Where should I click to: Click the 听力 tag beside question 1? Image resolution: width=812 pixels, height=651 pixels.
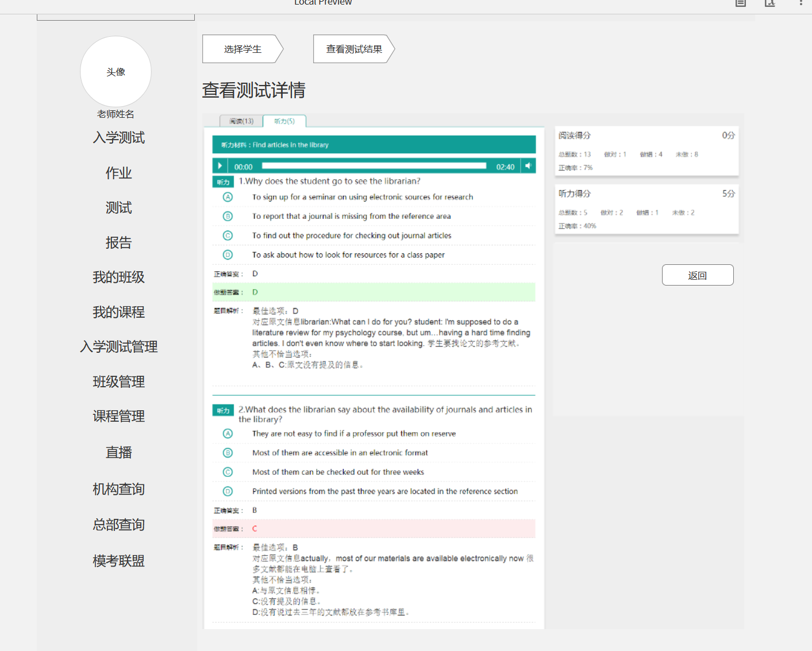pos(223,182)
